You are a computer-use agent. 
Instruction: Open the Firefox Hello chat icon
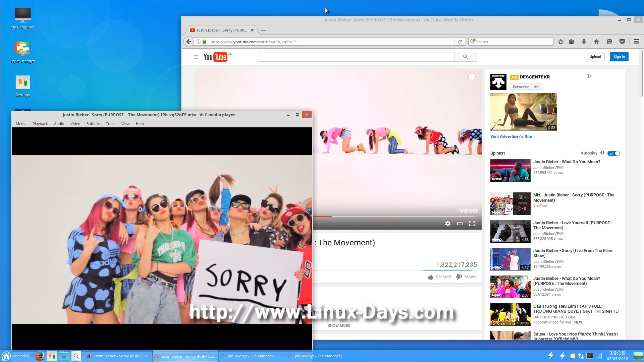tap(609, 42)
